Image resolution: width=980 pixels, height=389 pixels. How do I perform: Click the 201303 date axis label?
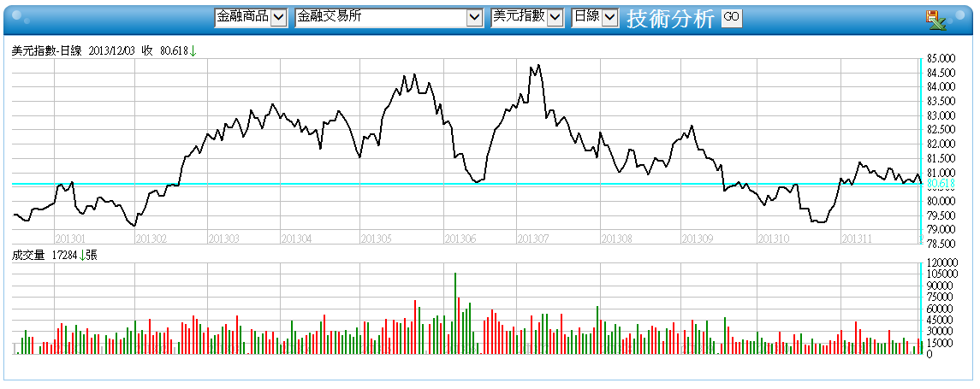click(x=223, y=239)
